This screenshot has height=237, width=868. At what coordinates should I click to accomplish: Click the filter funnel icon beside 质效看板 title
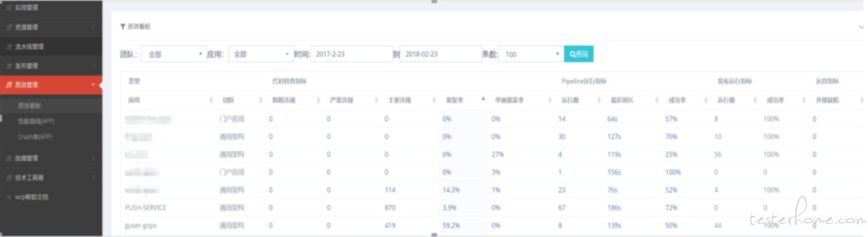coord(123,27)
